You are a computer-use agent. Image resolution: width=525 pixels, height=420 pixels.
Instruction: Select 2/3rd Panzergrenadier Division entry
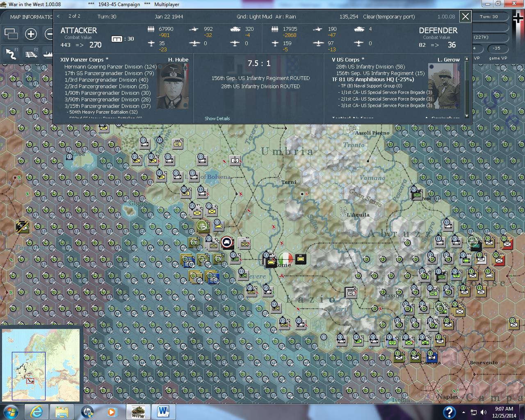106,86
